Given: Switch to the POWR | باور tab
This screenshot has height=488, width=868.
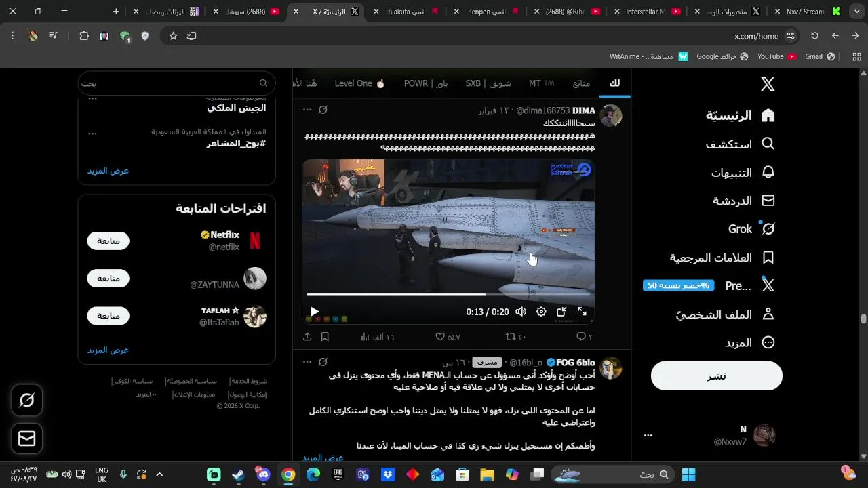Looking at the screenshot, I should (x=426, y=83).
